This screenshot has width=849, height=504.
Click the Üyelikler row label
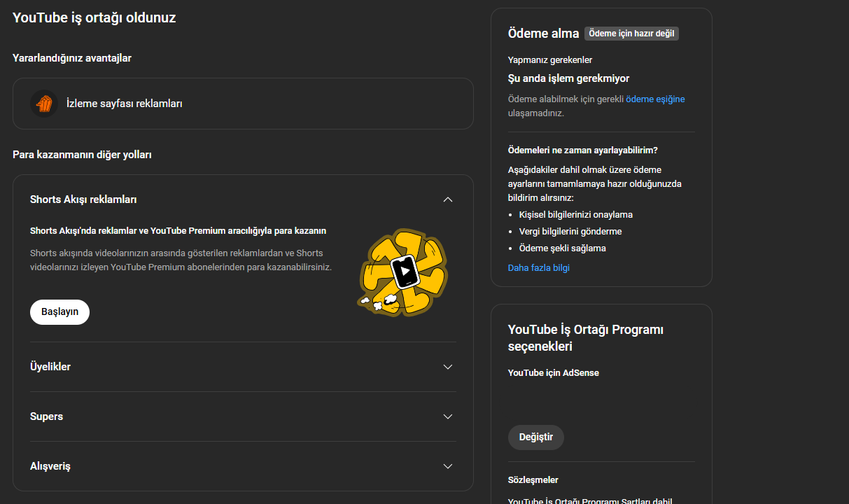50,367
